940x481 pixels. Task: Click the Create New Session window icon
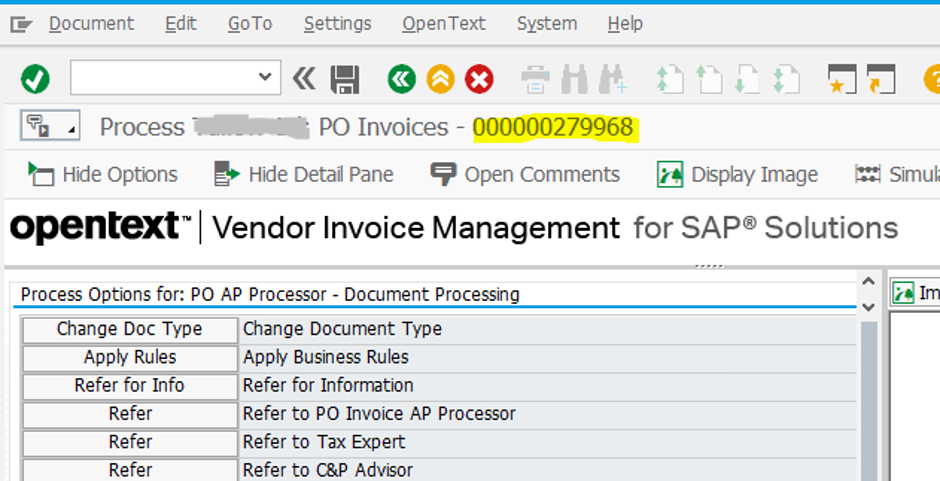(x=842, y=78)
